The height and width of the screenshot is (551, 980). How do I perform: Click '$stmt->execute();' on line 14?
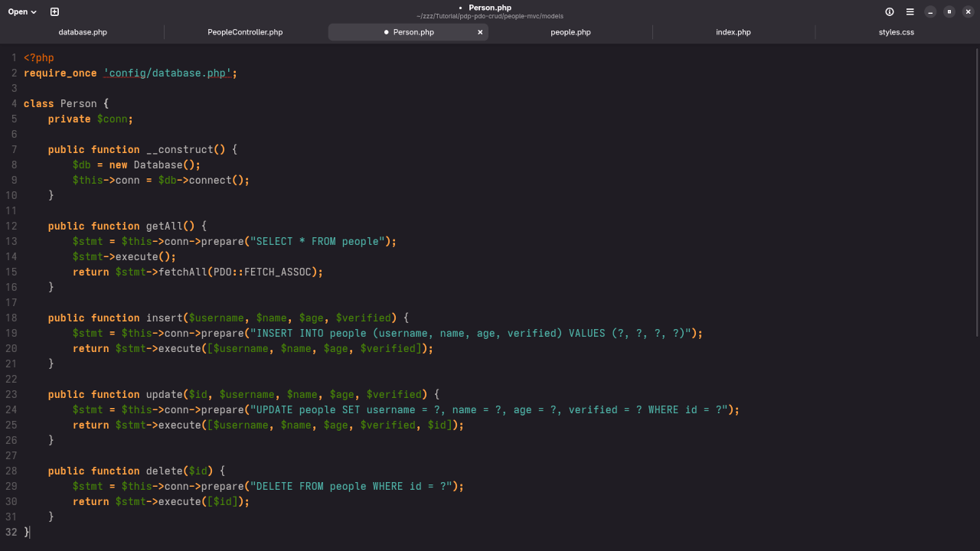[x=125, y=256]
